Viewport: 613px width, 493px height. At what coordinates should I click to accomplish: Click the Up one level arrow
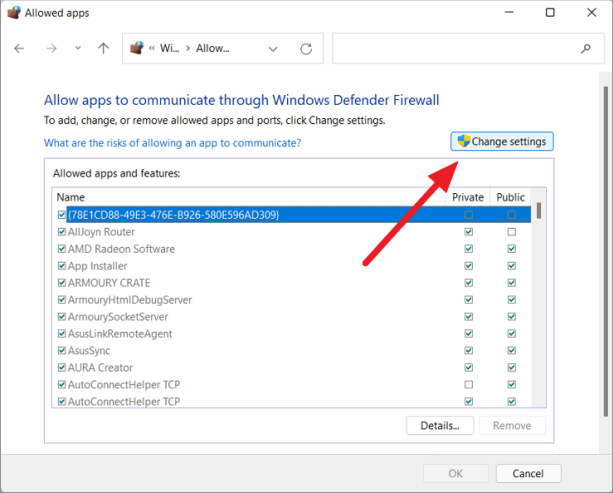103,49
